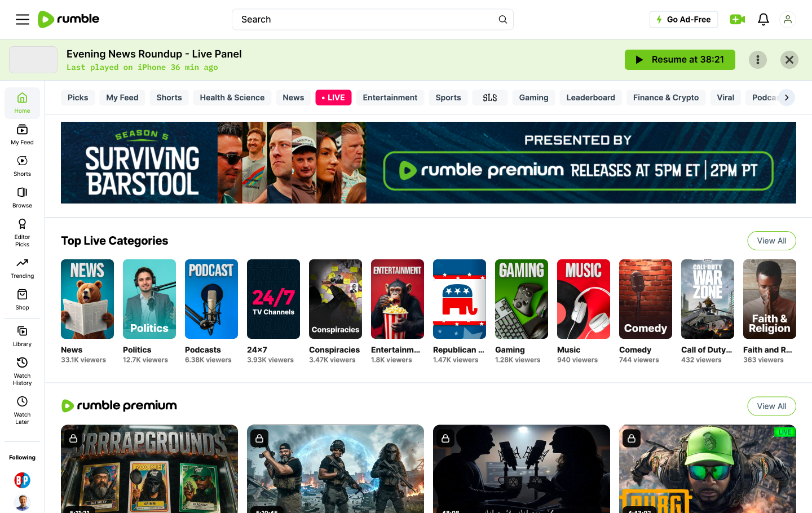Select the Finance & Crypto tab
This screenshot has width=812, height=513.
coord(666,98)
